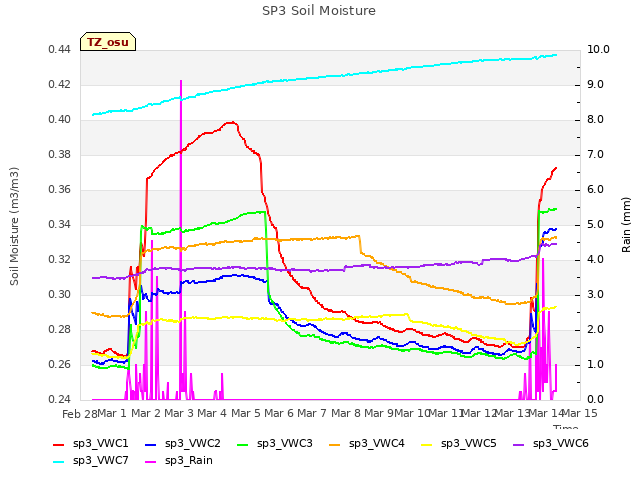Image resolution: width=640 pixels, height=480 pixels.
Task: Click the 8.0 right axis tick label
Action: pyautogui.click(x=595, y=120)
